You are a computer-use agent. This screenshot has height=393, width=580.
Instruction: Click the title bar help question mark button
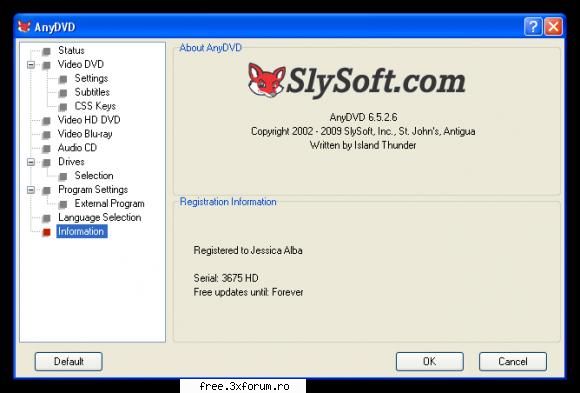533,27
